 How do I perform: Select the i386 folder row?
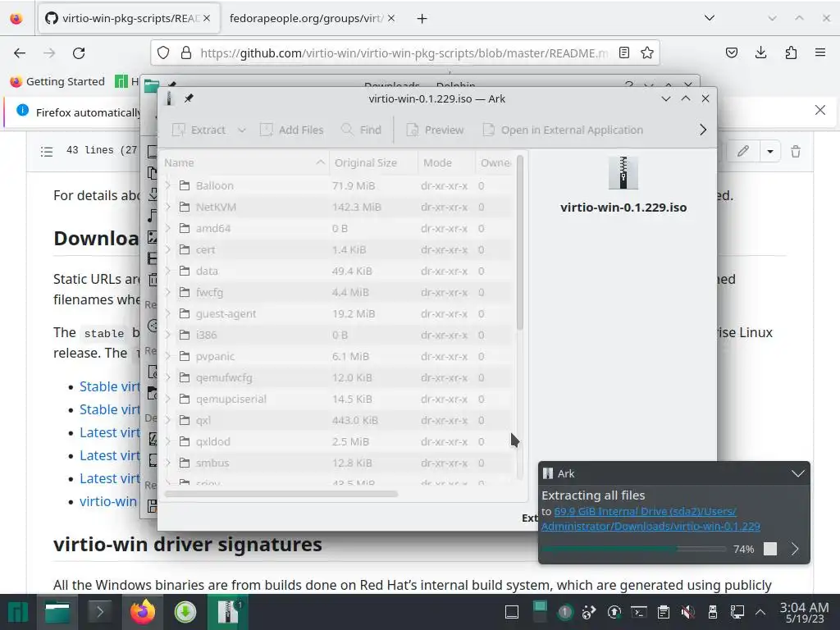click(337, 335)
